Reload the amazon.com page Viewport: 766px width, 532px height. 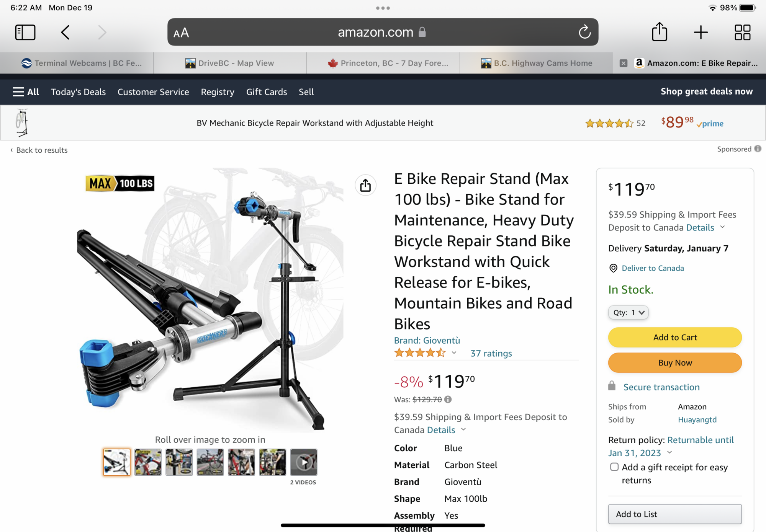tap(584, 32)
